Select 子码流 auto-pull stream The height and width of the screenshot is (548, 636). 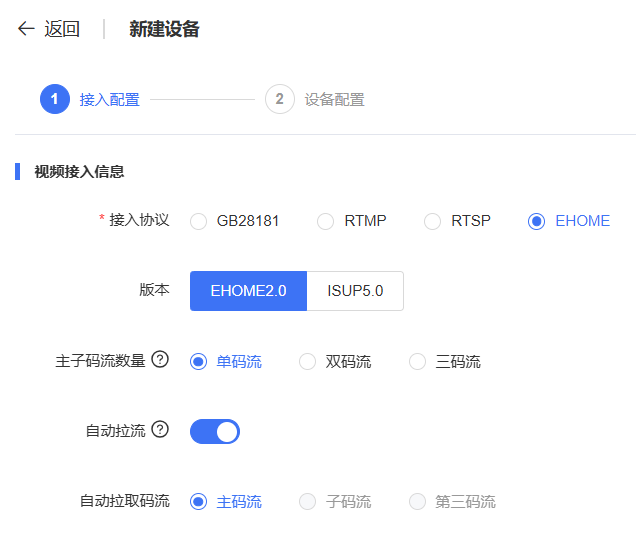335,502
